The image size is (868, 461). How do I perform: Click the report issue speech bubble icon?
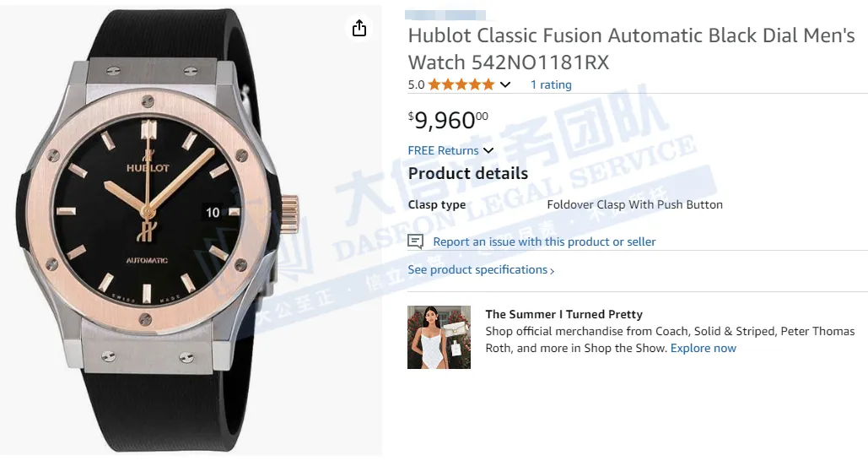[x=415, y=241]
